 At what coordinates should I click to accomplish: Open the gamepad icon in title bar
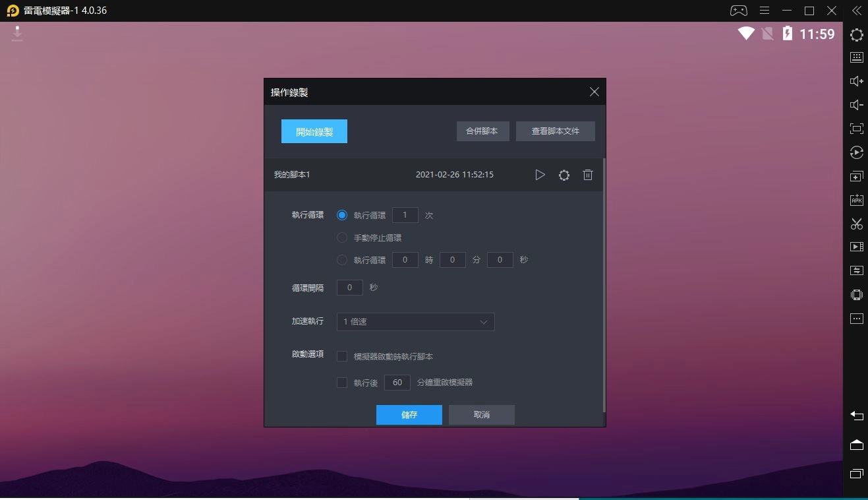click(738, 11)
